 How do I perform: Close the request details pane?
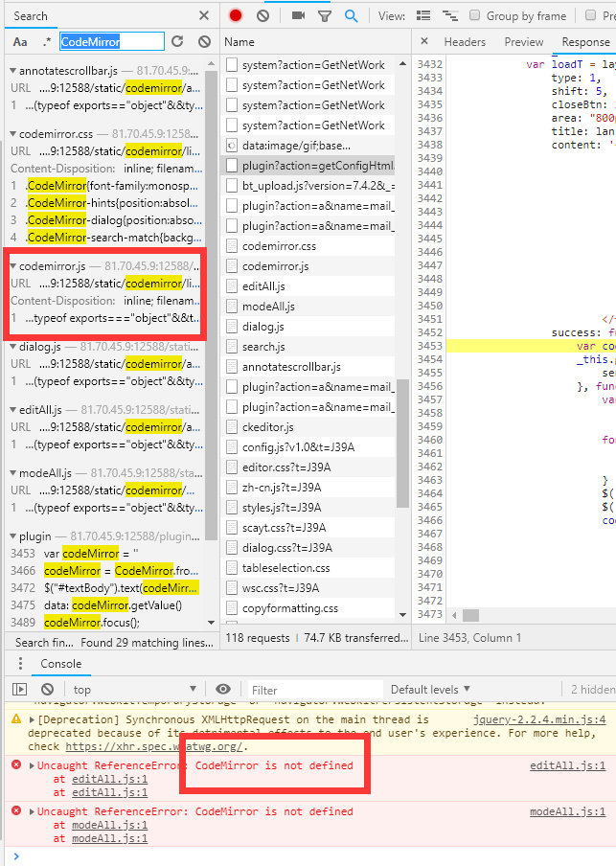pos(424,41)
